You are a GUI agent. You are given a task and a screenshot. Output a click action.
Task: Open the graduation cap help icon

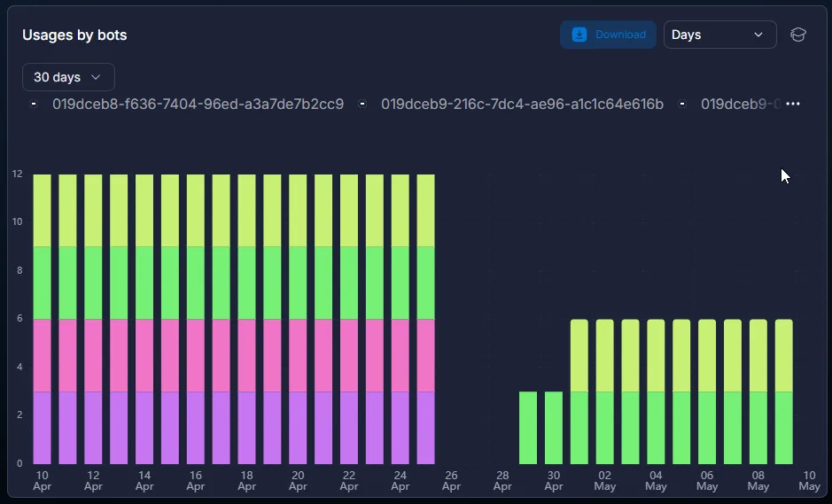click(x=798, y=35)
